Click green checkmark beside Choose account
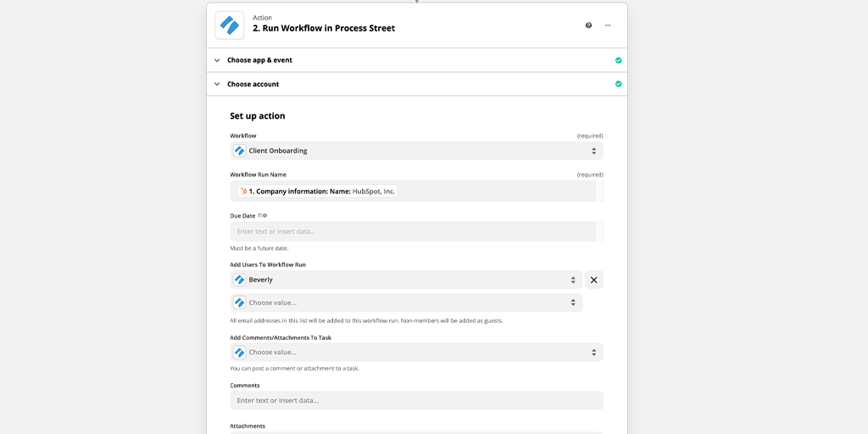Screen dimensions: 868x434 618,84
